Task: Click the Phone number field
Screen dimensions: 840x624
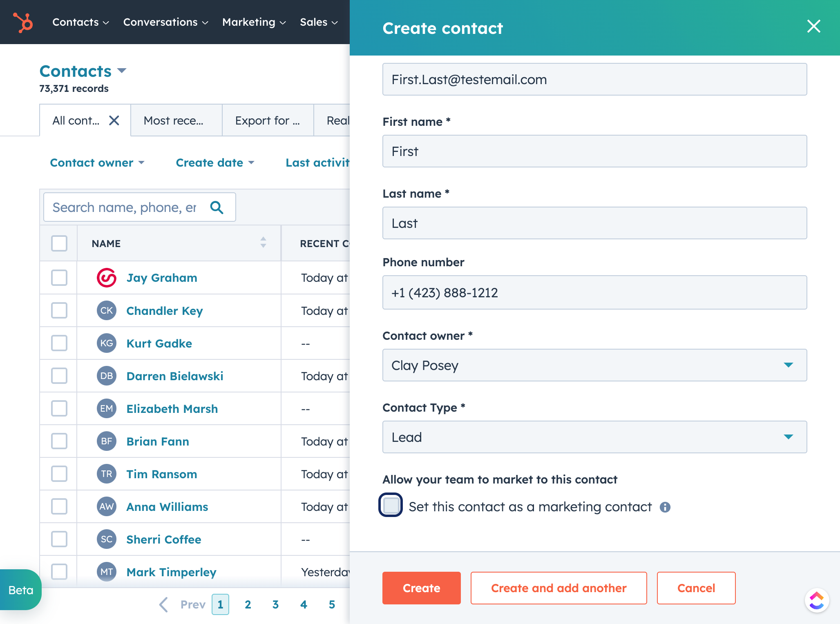Action: coord(594,292)
